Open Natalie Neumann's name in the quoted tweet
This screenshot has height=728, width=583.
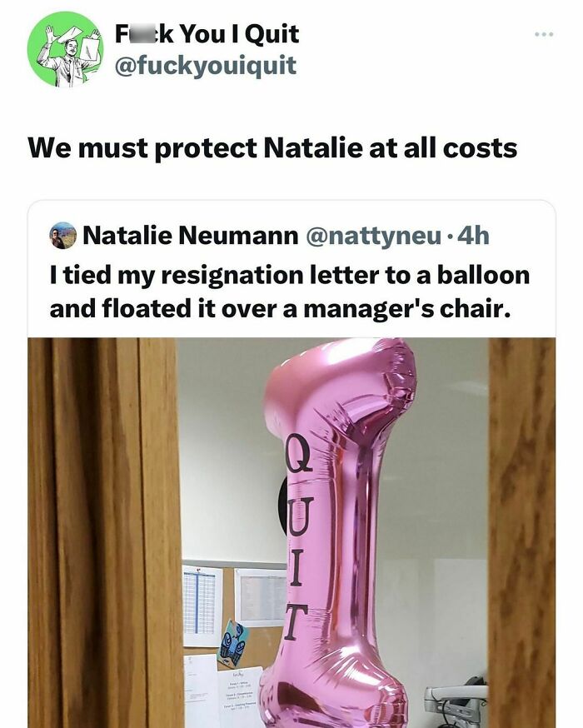tap(190, 236)
